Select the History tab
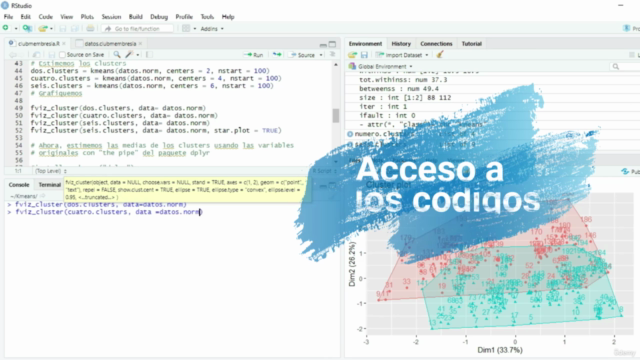 401,44
